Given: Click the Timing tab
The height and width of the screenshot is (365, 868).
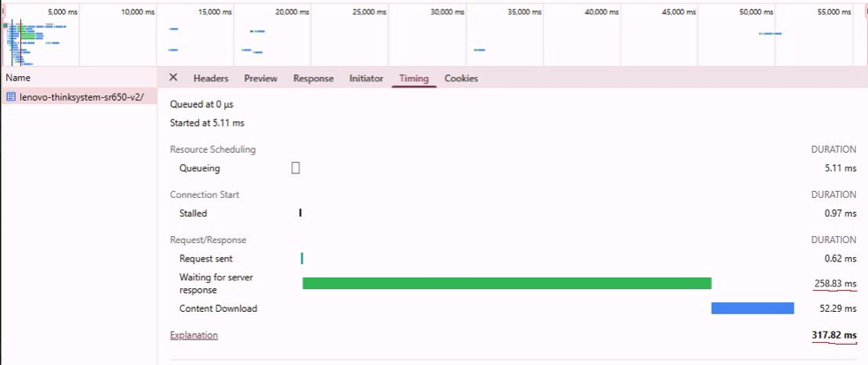Looking at the screenshot, I should tap(413, 79).
